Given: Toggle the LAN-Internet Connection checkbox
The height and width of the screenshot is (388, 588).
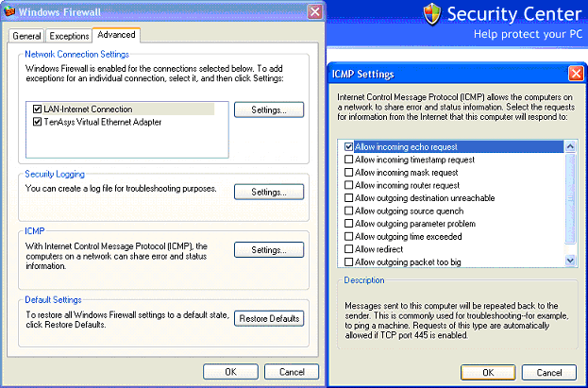Looking at the screenshot, I should coord(37,110).
